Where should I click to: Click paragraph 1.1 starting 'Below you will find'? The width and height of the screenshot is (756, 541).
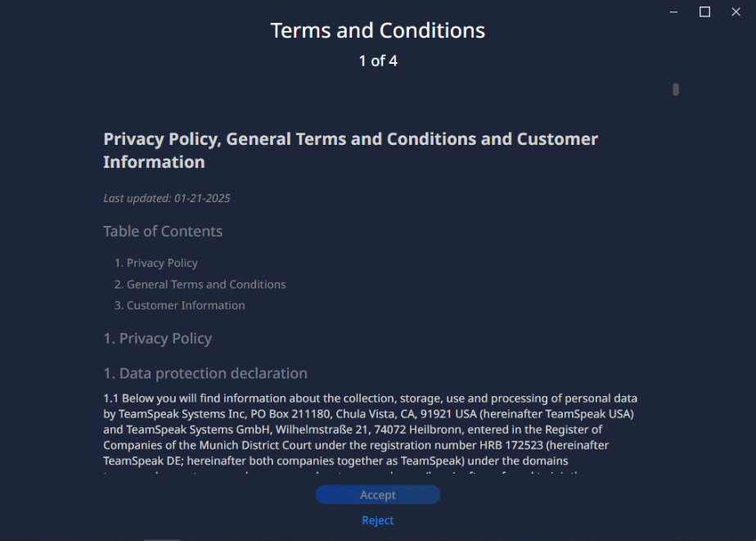370,399
